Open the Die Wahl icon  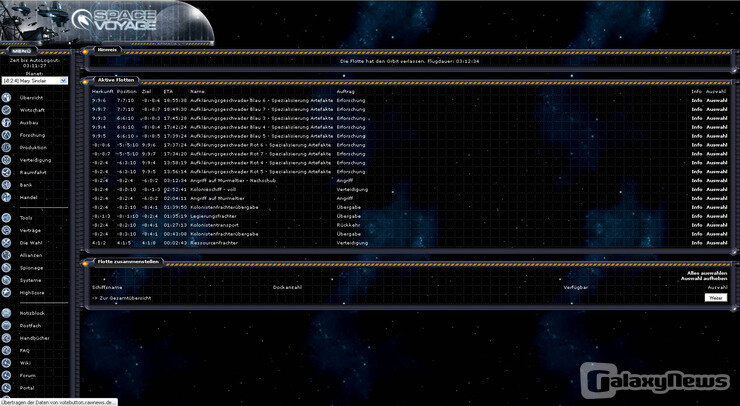pos(6,243)
